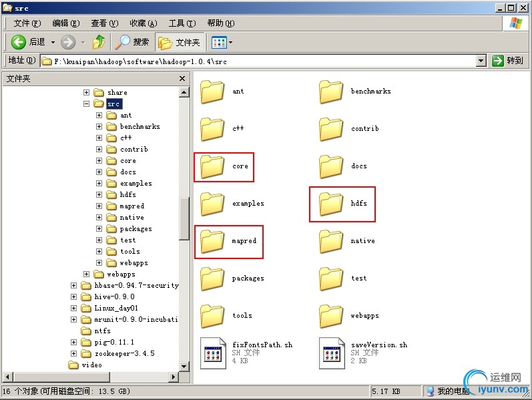Close the Folders side pane
The image size is (532, 400).
(182, 78)
